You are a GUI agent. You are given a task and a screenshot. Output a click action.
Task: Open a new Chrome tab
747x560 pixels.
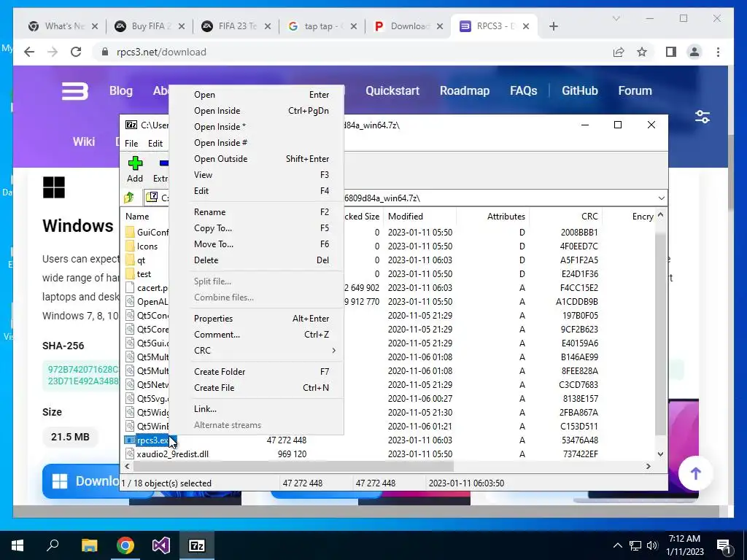[553, 26]
